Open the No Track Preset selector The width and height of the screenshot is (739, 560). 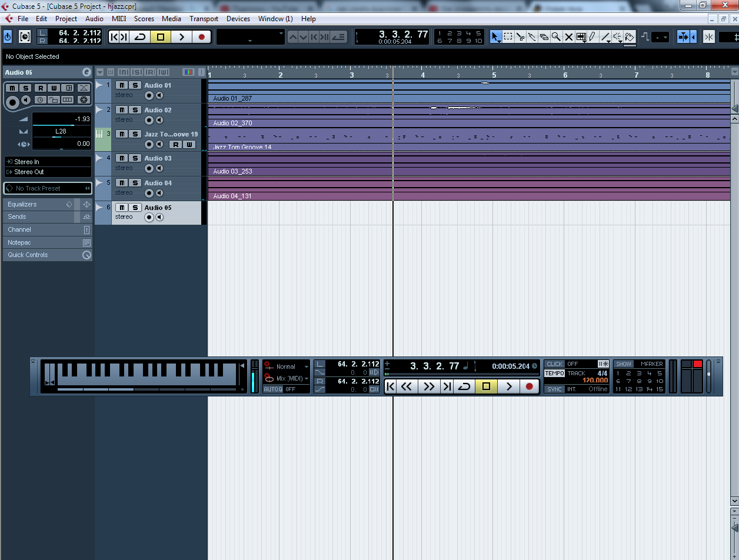tap(48, 188)
